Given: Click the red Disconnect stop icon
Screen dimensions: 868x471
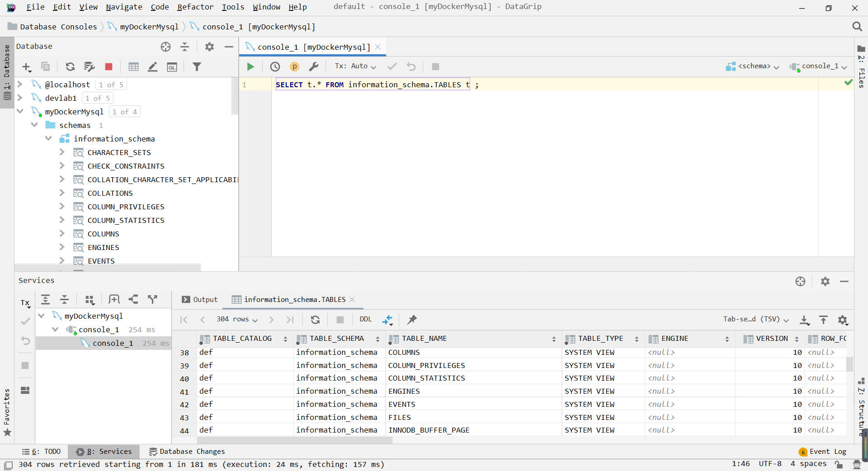Looking at the screenshot, I should coord(108,67).
